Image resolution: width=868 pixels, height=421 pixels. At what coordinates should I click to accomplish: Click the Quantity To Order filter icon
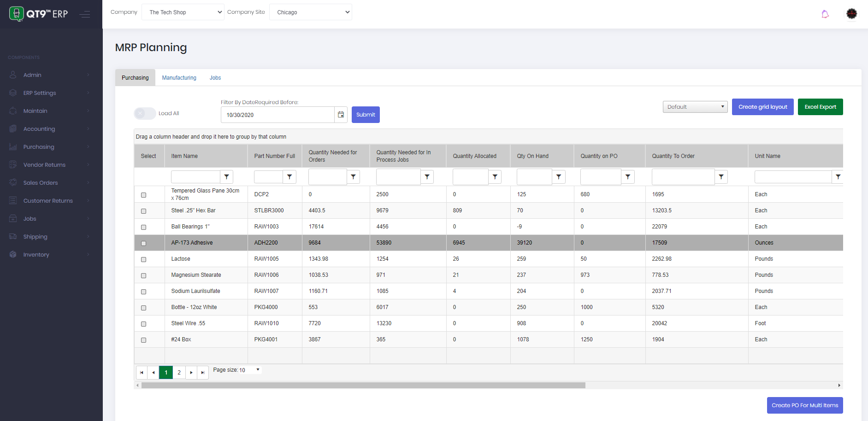tap(721, 177)
